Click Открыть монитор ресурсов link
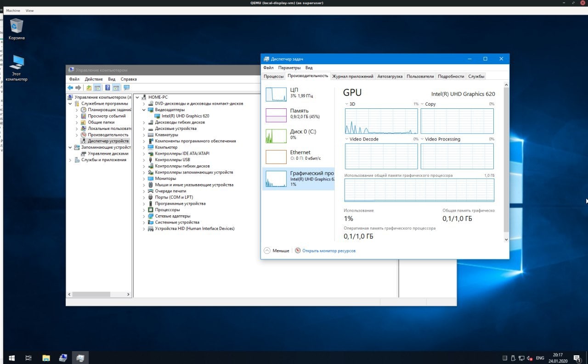 point(329,251)
